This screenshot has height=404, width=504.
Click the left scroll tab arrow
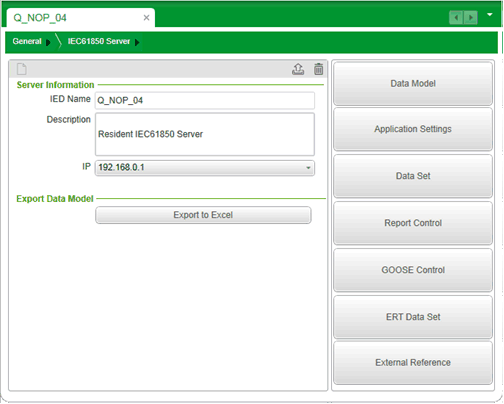(456, 17)
